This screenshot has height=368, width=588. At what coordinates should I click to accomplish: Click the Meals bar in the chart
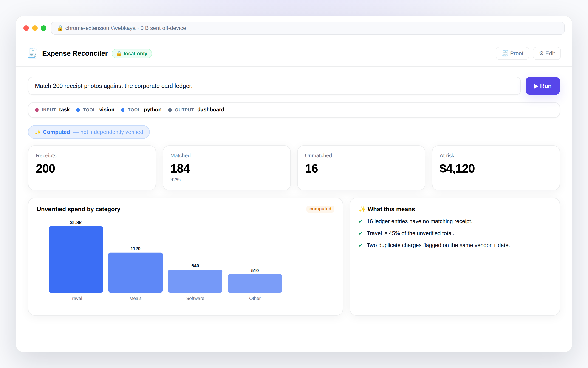coord(136,273)
